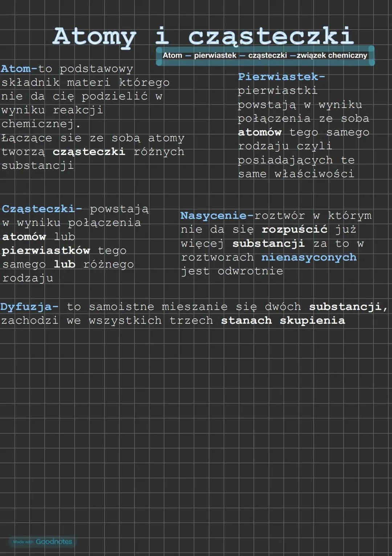Click the Goodnotes logo at bottom left
Image resolution: width=392 pixels, height=556 pixels.
tap(54, 542)
